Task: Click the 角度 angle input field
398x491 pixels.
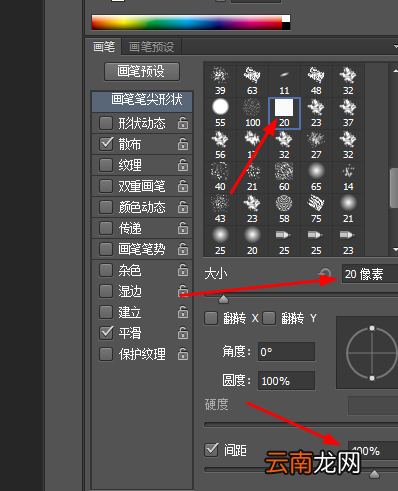Action: (x=286, y=351)
